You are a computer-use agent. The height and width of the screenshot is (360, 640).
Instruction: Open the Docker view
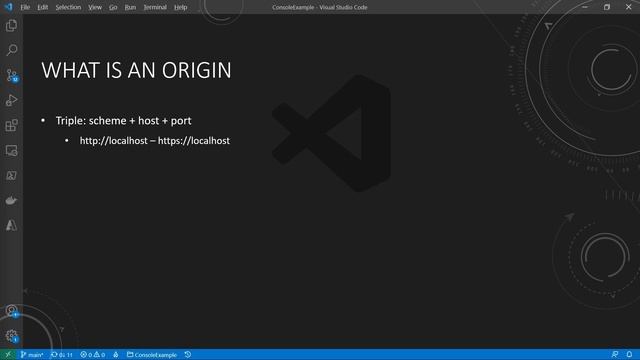pos(11,200)
